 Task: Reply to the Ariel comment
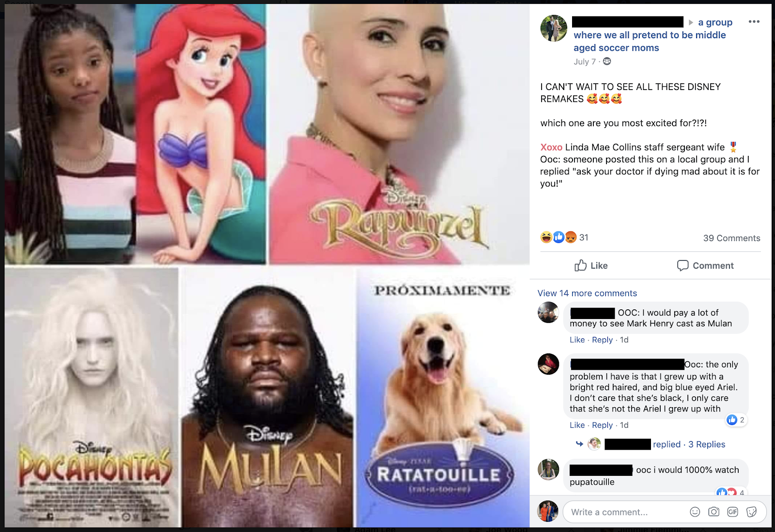pyautogui.click(x=602, y=425)
